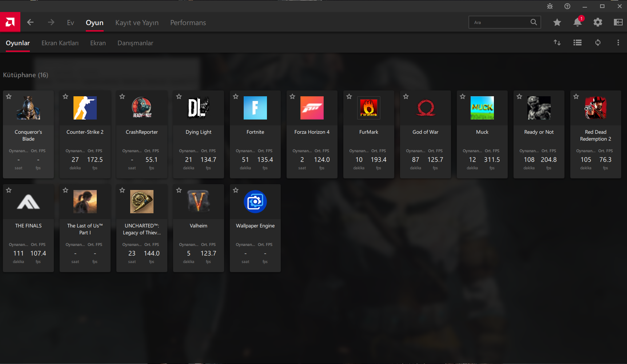Open the notifications bell
Image resolution: width=627 pixels, height=364 pixels.
tap(578, 22)
